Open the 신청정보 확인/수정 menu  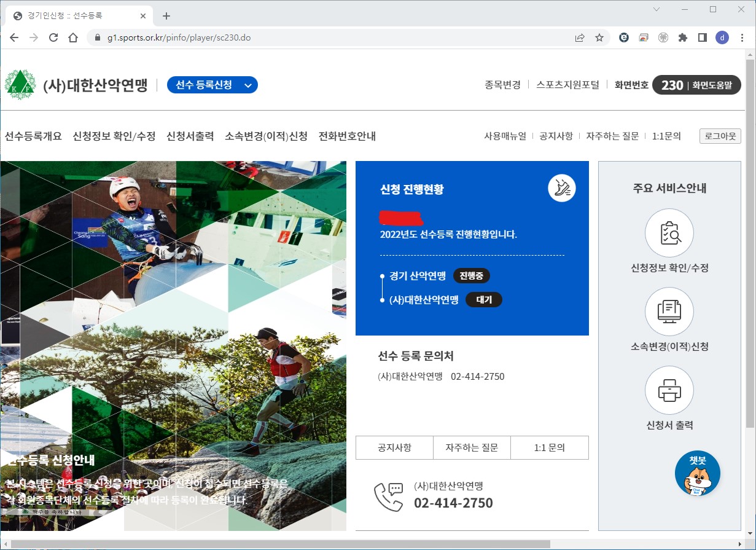[x=114, y=136]
